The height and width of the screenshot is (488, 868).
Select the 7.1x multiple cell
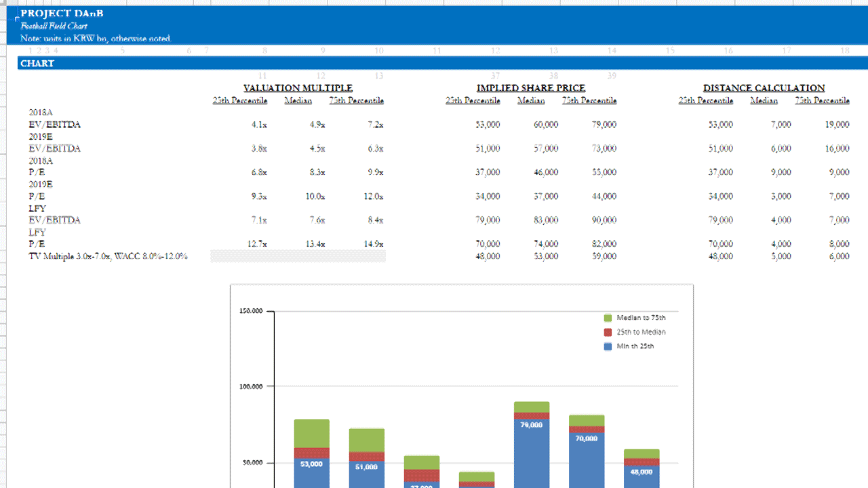(x=259, y=220)
